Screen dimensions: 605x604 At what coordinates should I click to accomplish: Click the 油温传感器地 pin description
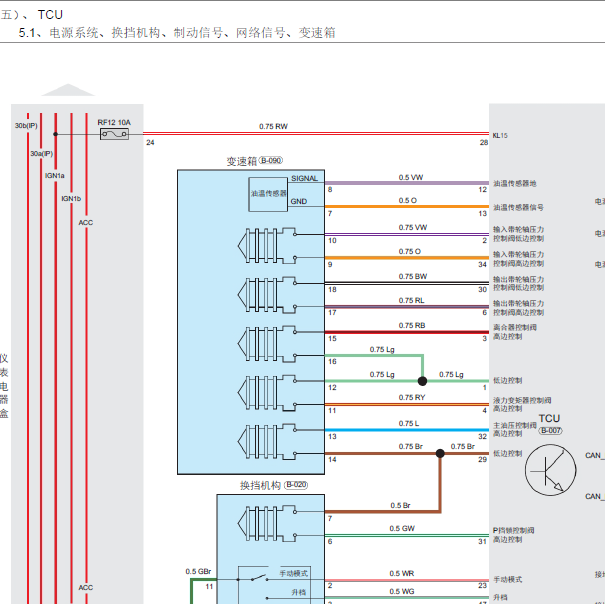515,184
